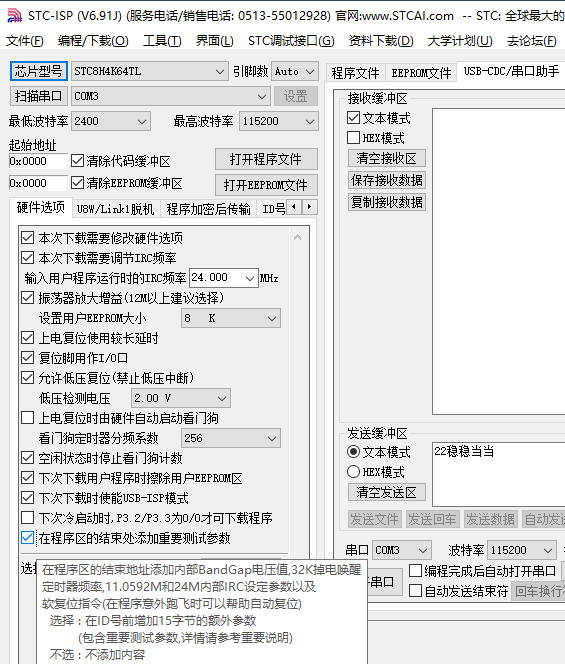Enable '上电复位时由硬件自动启动看门狗' checkbox

(x=28, y=418)
